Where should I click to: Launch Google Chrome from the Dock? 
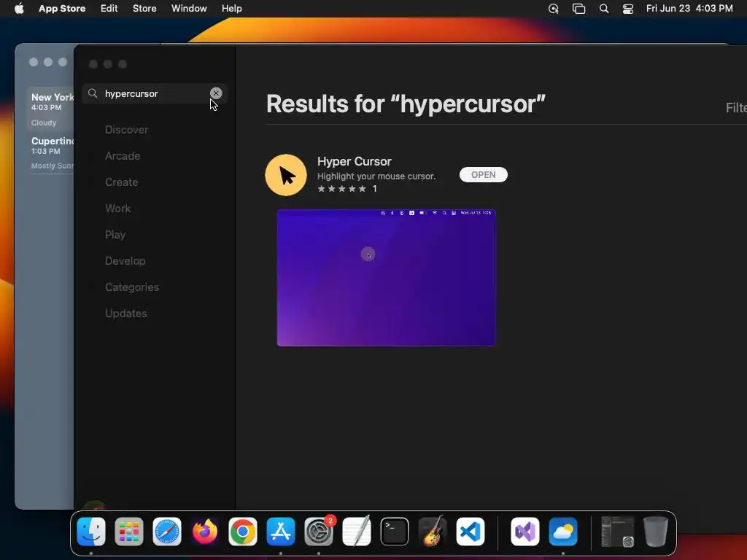(x=242, y=532)
